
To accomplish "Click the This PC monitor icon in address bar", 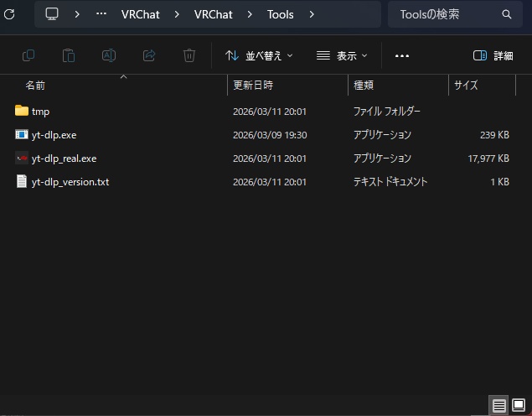I will tap(52, 14).
